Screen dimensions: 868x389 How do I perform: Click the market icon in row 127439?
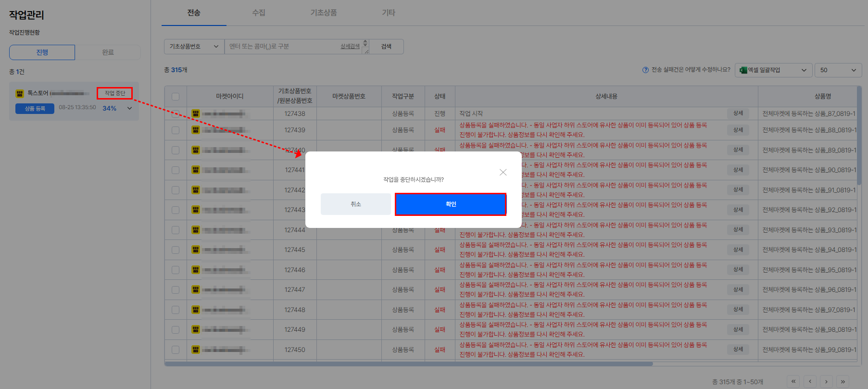coord(196,130)
